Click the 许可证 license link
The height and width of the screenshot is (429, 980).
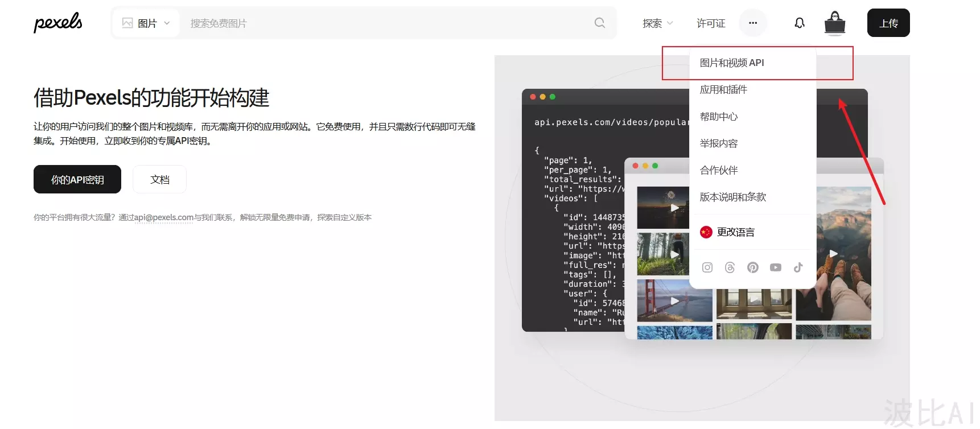[711, 23]
